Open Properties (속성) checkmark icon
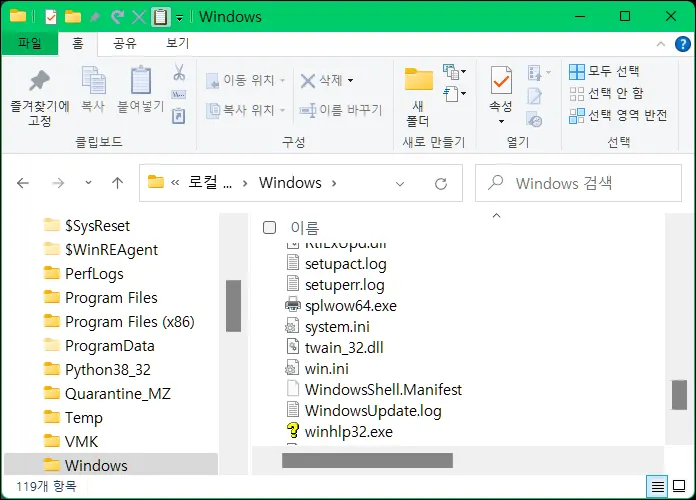Viewport: 696px width, 500px height. coord(501,80)
